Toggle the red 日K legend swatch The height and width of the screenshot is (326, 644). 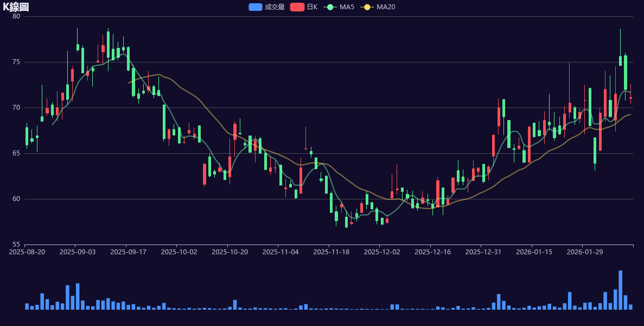[297, 7]
